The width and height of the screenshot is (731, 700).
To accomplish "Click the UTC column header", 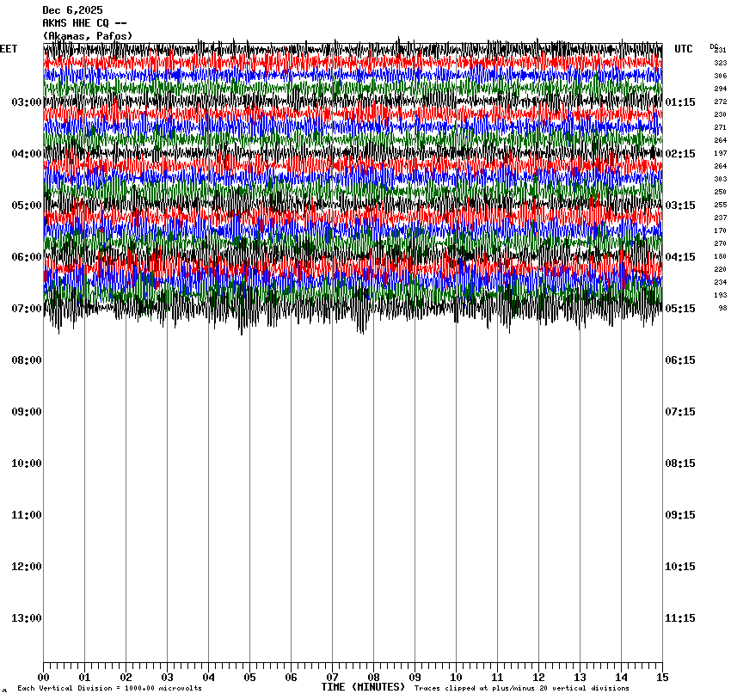I will point(683,49).
